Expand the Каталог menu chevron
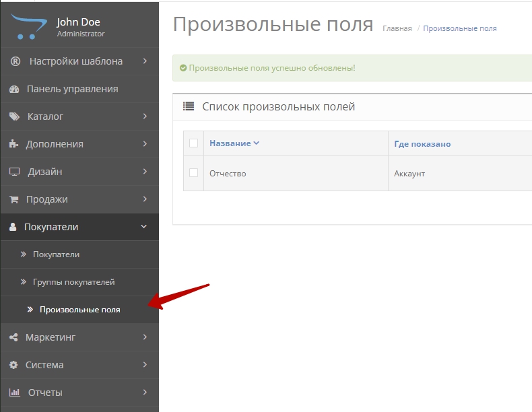This screenshot has width=532, height=412. (145, 116)
